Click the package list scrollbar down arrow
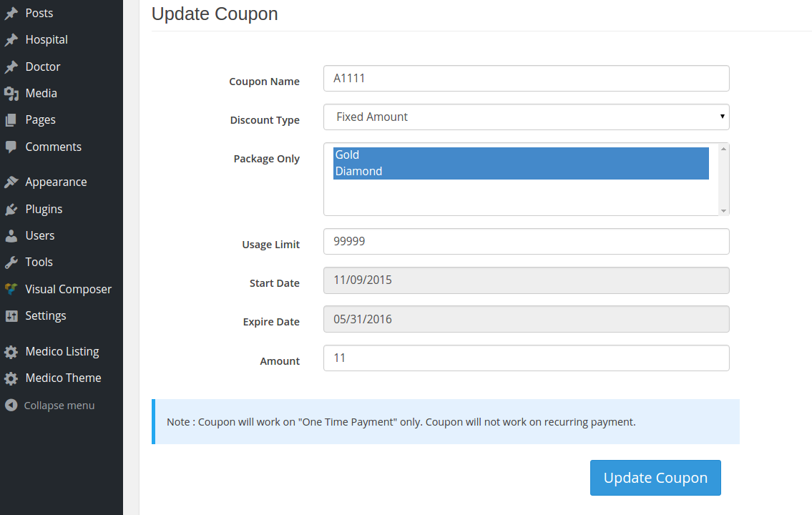Viewport: 812px width, 515px height. click(723, 211)
